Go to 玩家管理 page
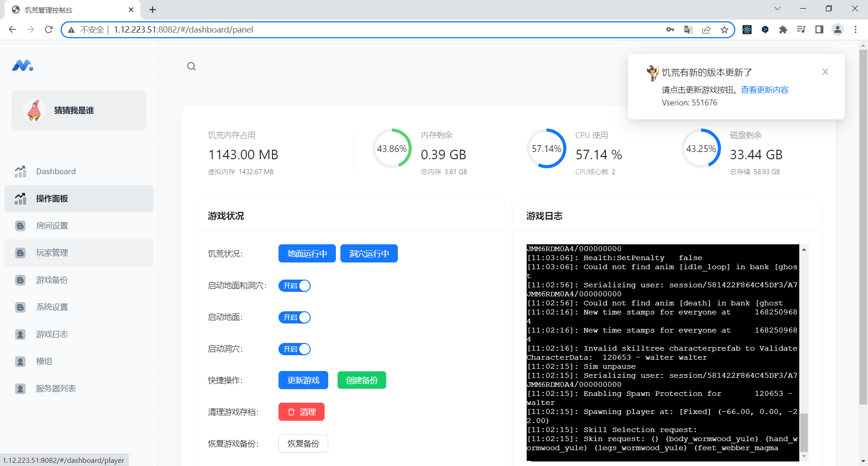Viewport: 868px width, 466px height. [x=79, y=253]
